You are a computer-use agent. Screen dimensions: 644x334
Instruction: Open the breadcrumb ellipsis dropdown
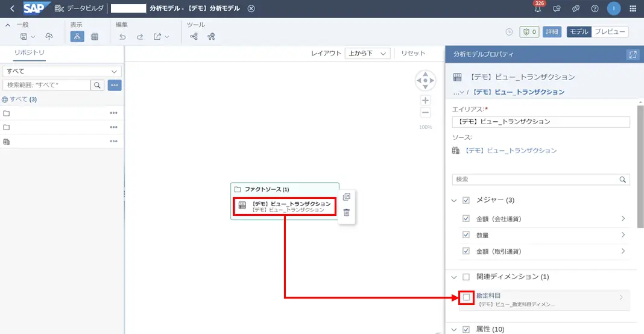[458, 92]
